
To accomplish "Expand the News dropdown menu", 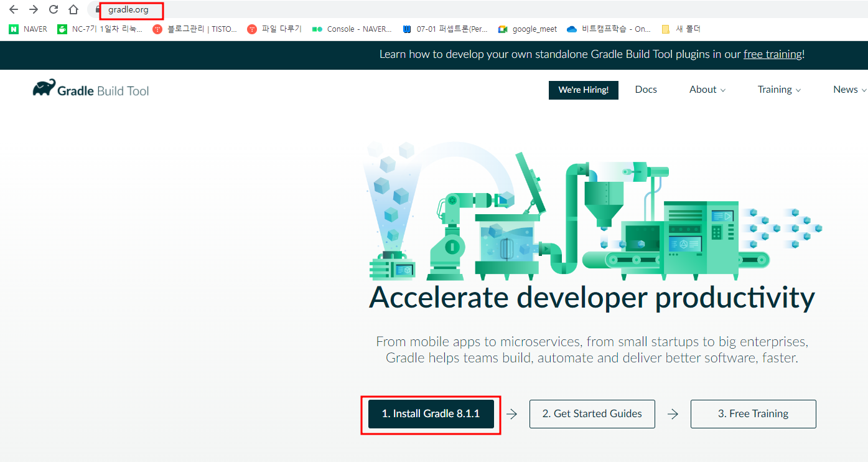I will (849, 90).
